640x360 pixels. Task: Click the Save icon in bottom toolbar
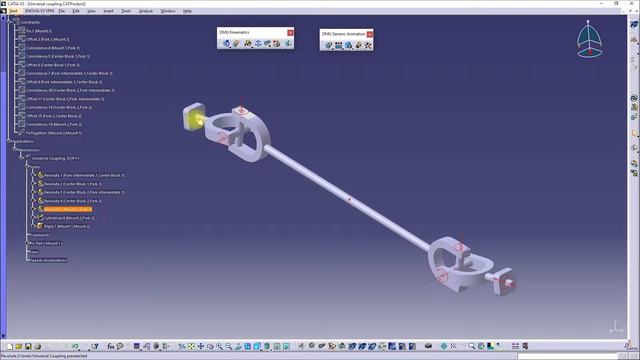[28, 346]
